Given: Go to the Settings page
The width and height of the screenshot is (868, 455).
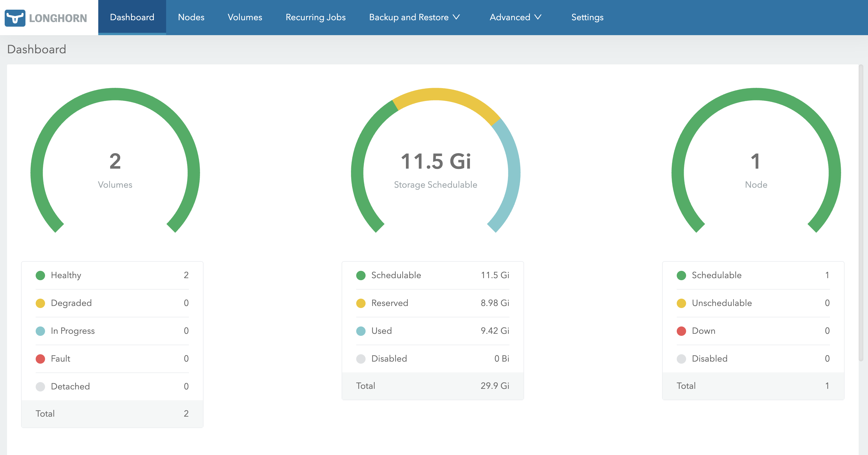Looking at the screenshot, I should (x=587, y=17).
